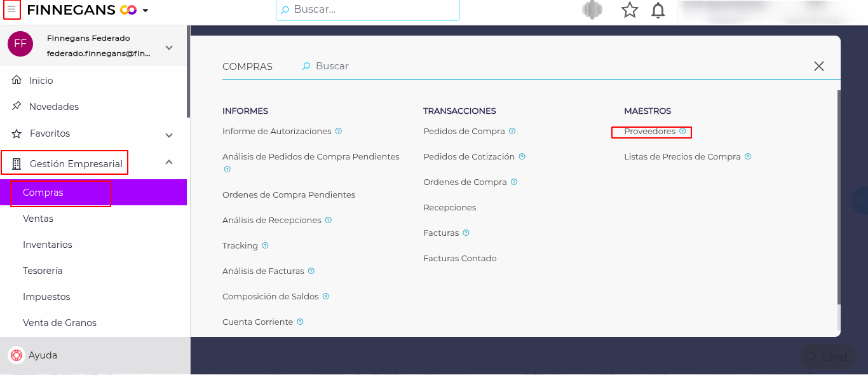Image resolution: width=868 pixels, height=375 pixels.
Task: Click the help icon beside Facturas
Action: (x=466, y=233)
